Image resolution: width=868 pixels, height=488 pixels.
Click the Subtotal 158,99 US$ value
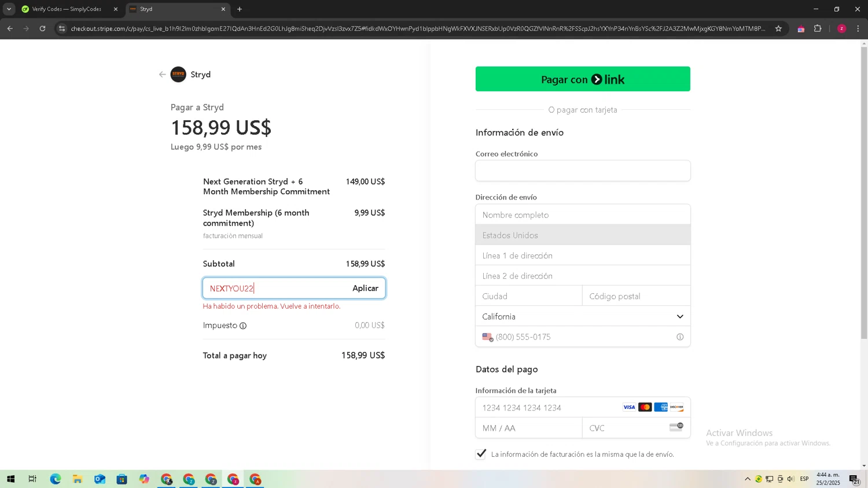coord(365,264)
